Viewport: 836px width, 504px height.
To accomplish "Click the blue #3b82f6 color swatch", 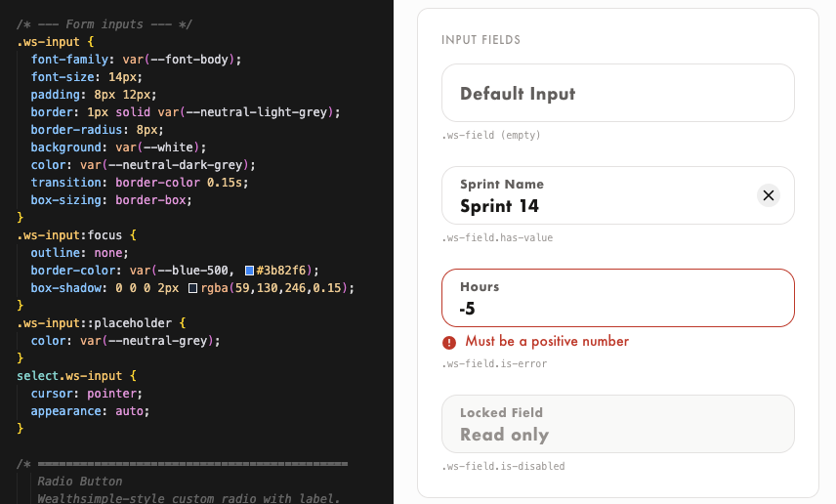I will [x=249, y=271].
